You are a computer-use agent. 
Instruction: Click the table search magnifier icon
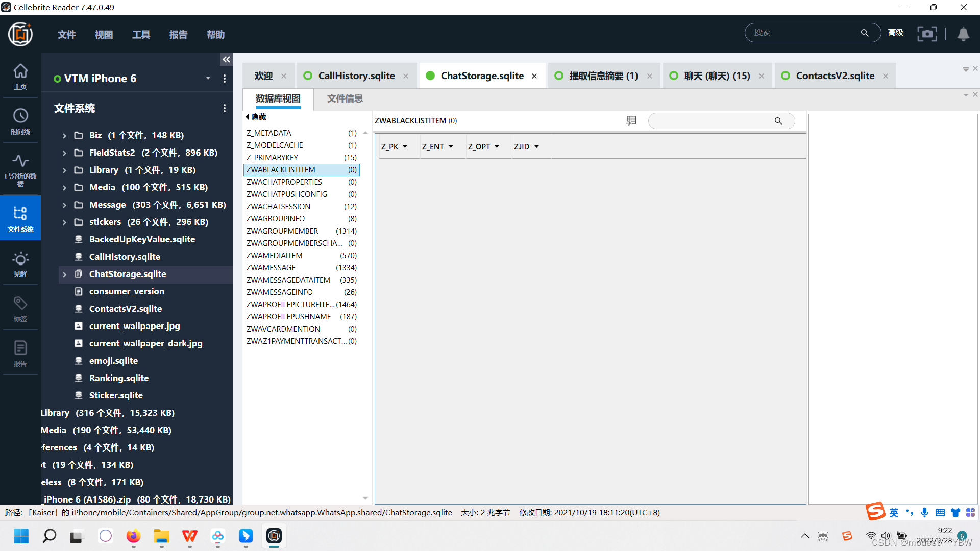(778, 121)
